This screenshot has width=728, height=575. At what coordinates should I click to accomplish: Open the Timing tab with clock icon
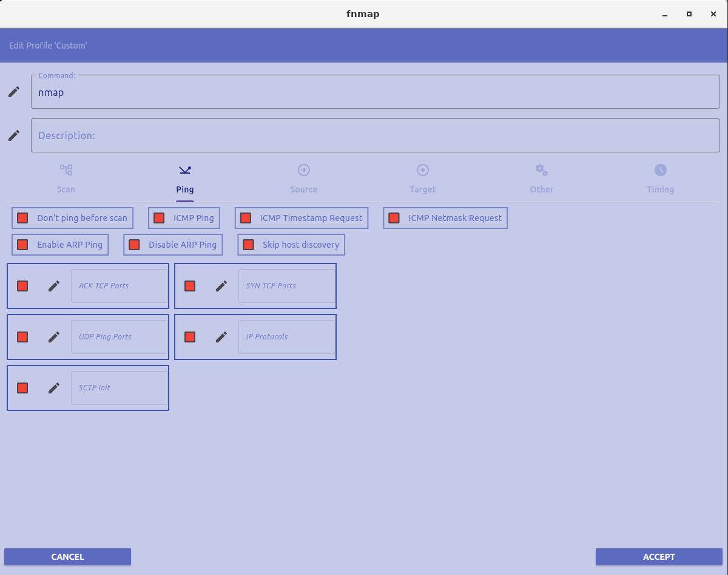coord(660,179)
